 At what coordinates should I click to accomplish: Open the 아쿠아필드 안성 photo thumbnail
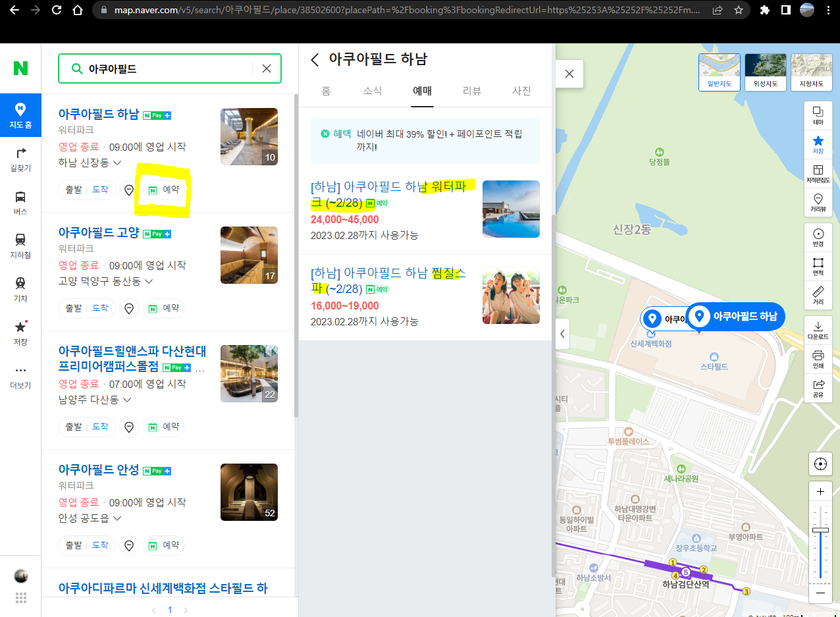249,492
